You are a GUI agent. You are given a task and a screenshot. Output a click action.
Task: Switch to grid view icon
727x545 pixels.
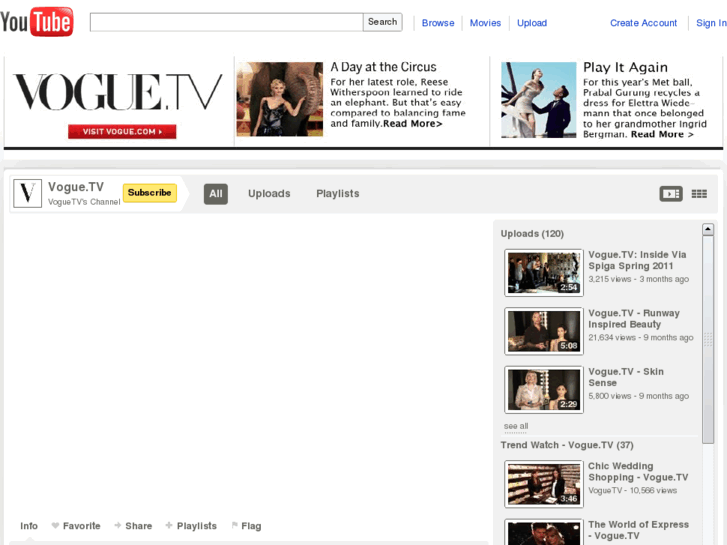pyautogui.click(x=699, y=194)
